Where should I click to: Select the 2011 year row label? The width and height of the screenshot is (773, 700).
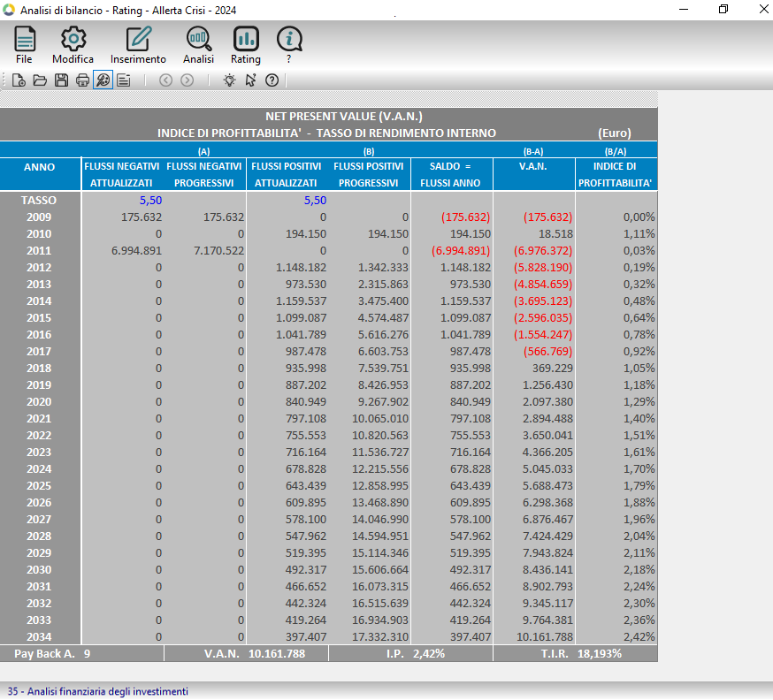(x=39, y=251)
